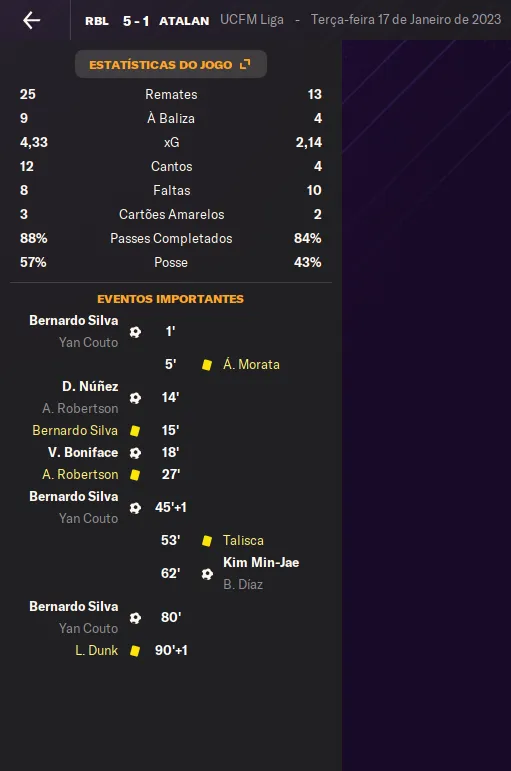Click Kim Min-Jae's goal icon at 62'
The height and width of the screenshot is (771, 511).
pos(207,574)
